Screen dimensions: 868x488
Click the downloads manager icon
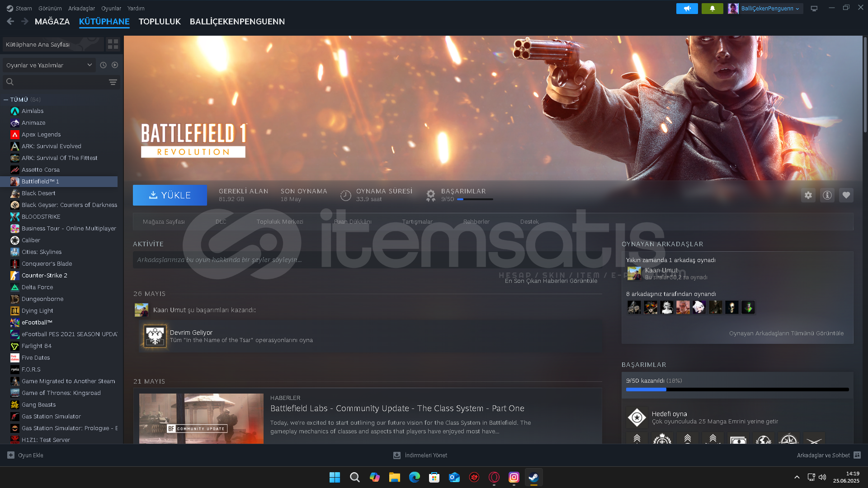click(x=396, y=455)
